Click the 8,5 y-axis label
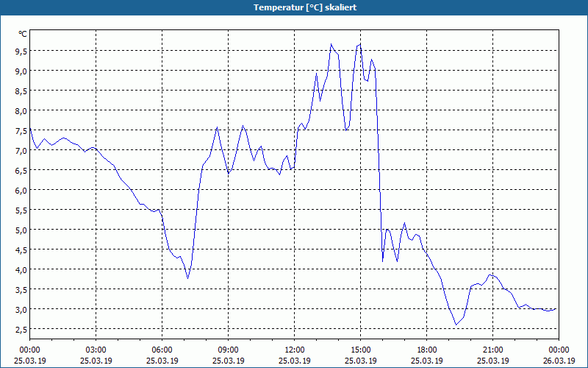 click(21, 91)
